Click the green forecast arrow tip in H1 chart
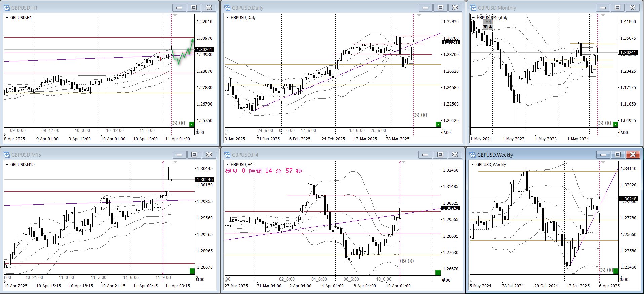This screenshot has height=294, width=644. coord(193,40)
